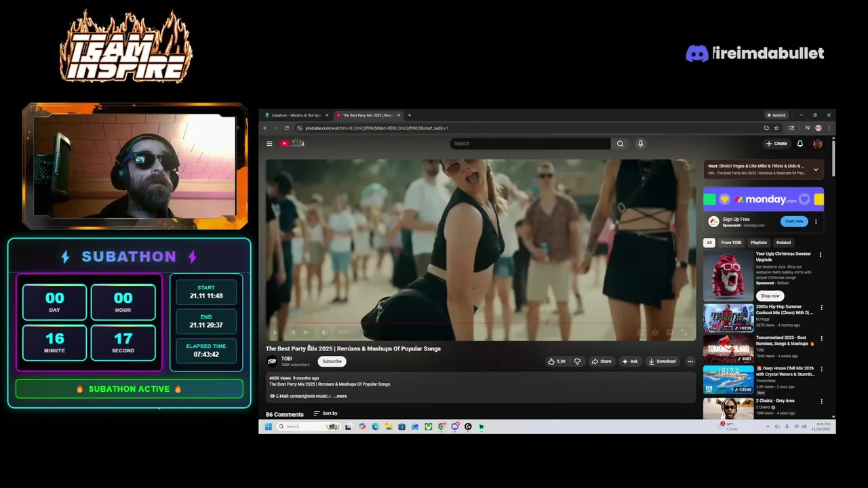
Task: Open options for monday.com ad
Action: coord(816,222)
